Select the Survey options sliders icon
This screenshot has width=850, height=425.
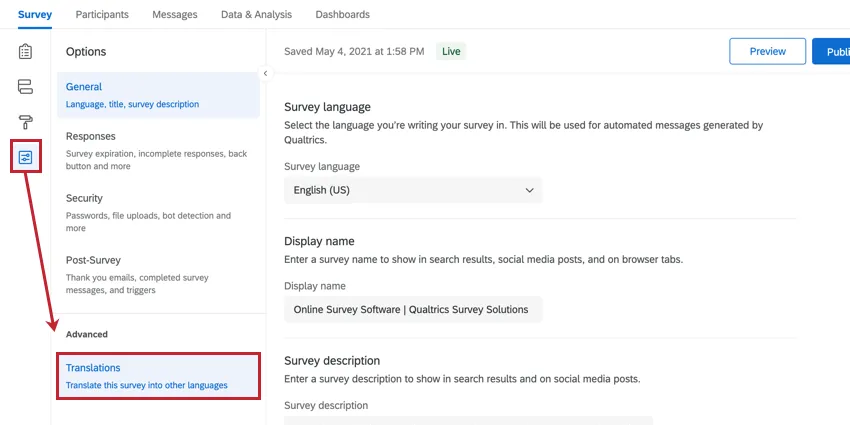coord(25,157)
